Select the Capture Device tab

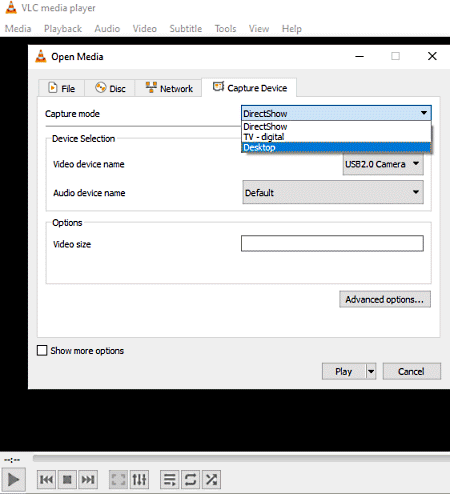point(250,88)
